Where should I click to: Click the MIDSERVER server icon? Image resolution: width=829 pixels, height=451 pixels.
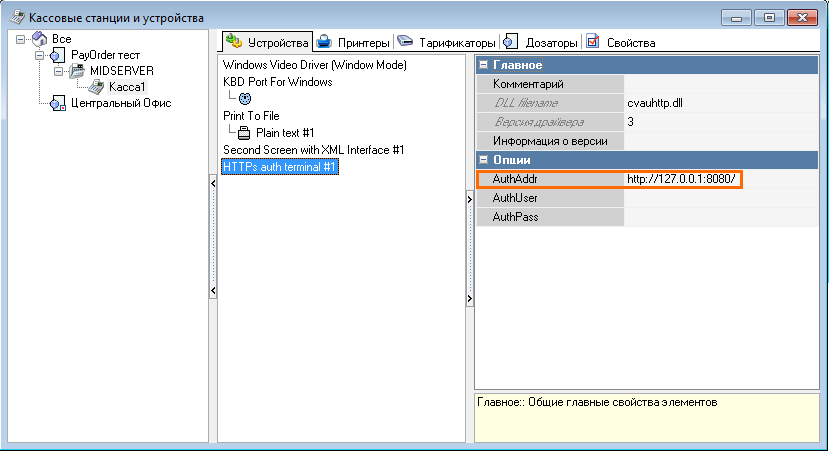coord(77,71)
